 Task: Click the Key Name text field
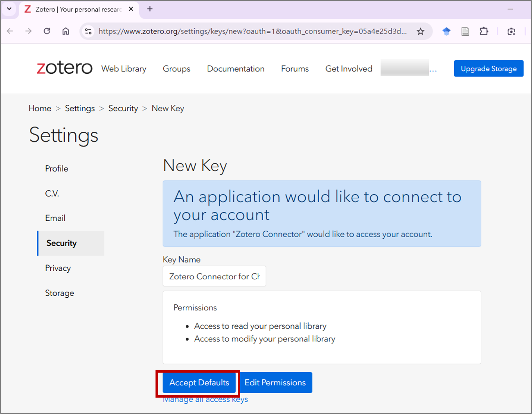pyautogui.click(x=214, y=276)
